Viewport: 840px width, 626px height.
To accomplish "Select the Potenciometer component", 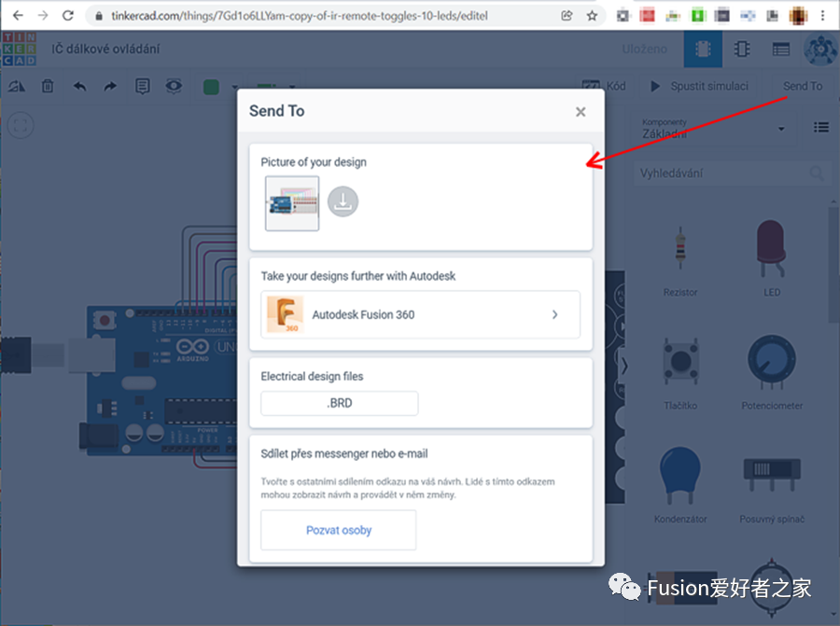I will [772, 372].
